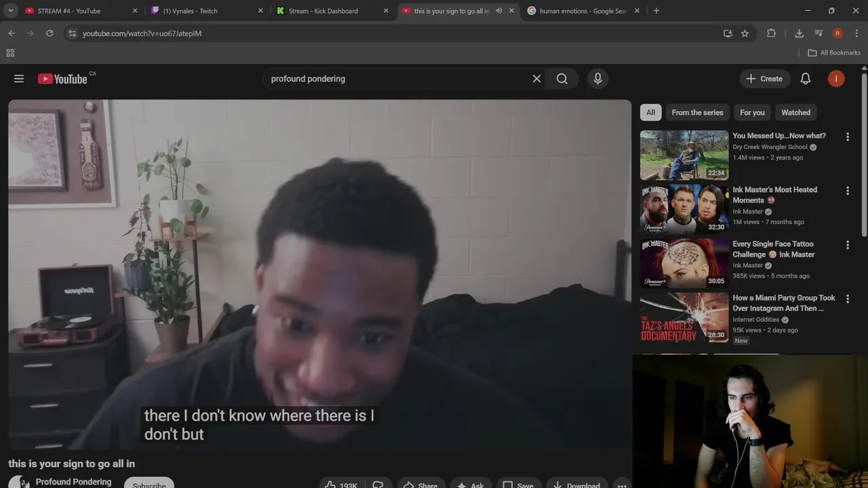Open Chrome three-dot menu
The width and height of the screenshot is (868, 488).
pos(857,33)
